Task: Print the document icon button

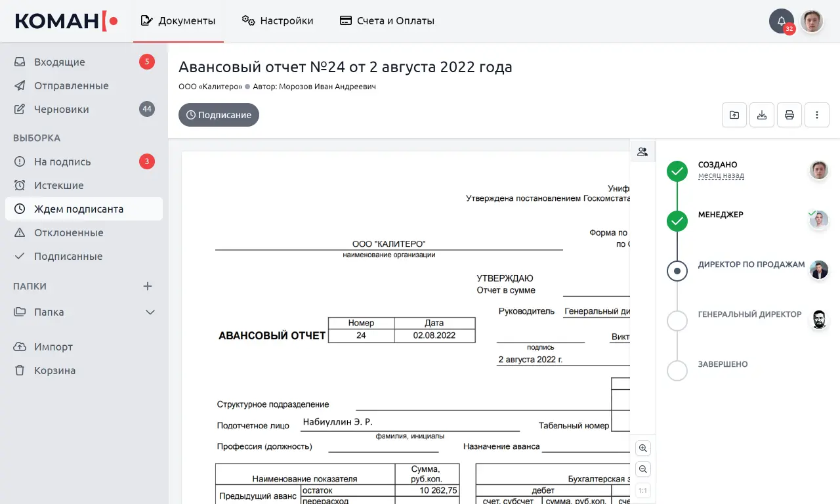Action: pyautogui.click(x=789, y=115)
